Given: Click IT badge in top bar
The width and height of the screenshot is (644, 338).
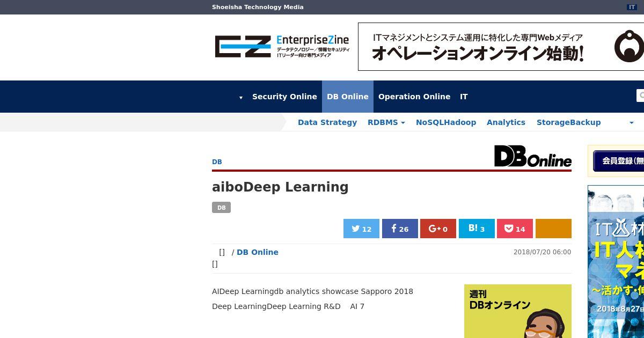Looking at the screenshot, I should point(632,7).
